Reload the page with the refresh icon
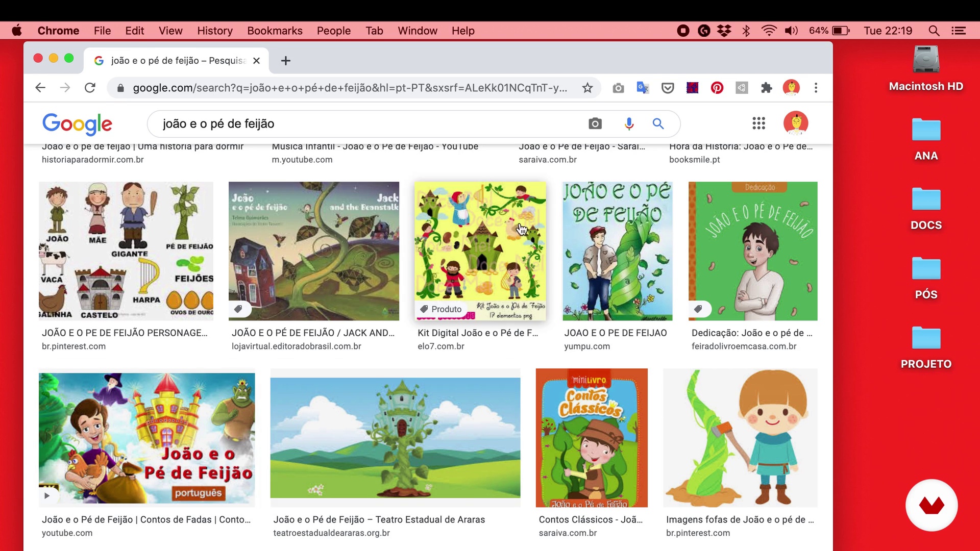 [x=90, y=88]
